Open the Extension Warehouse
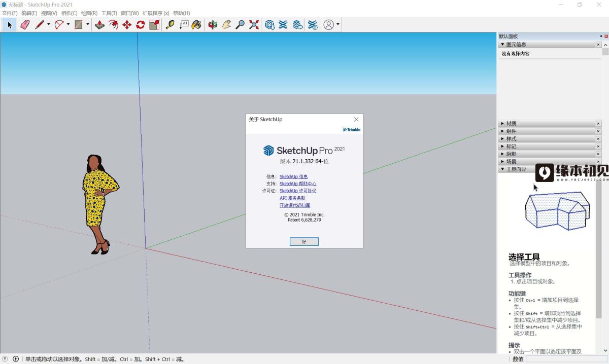 (x=284, y=24)
